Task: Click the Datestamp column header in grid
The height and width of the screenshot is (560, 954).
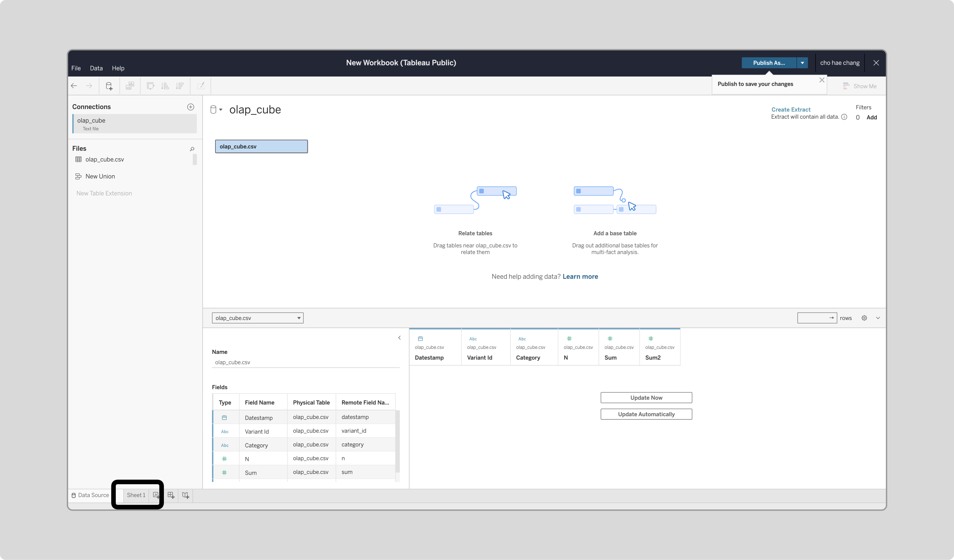Action: click(435, 347)
